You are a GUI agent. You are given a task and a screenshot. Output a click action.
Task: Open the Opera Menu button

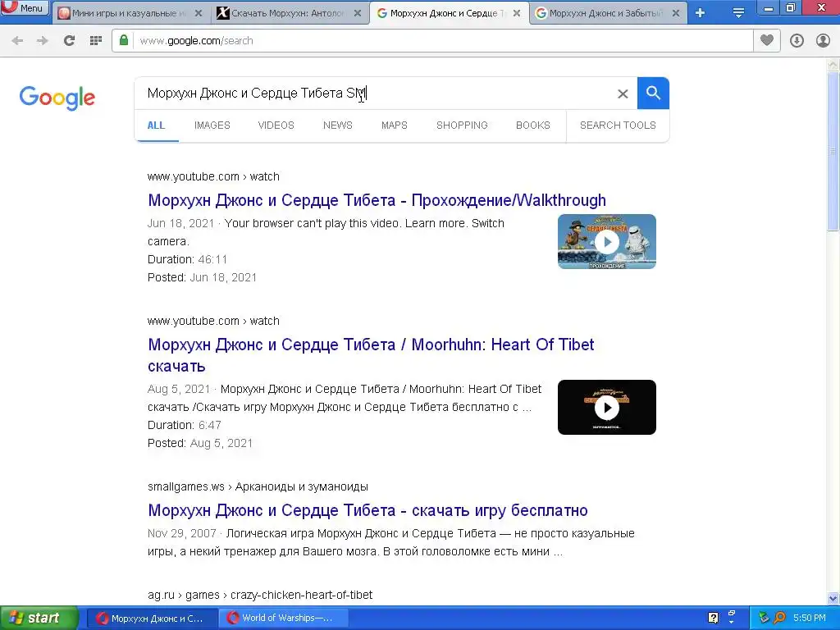click(25, 8)
